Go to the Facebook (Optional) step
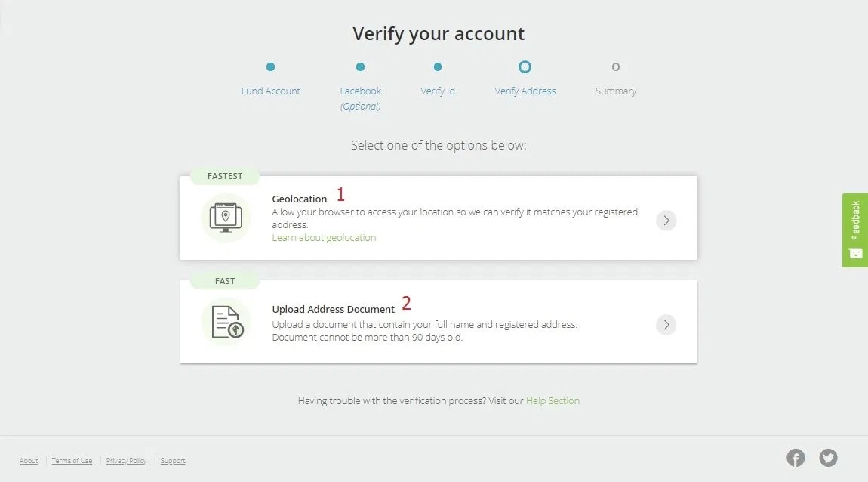Screen dimensions: 868x482 [360, 98]
